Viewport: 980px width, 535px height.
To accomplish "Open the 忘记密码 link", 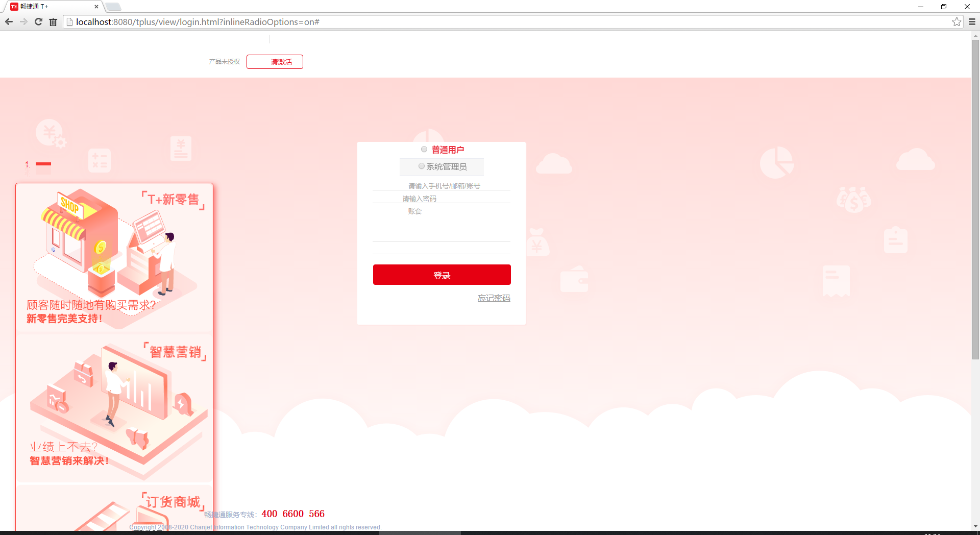I will (x=494, y=298).
